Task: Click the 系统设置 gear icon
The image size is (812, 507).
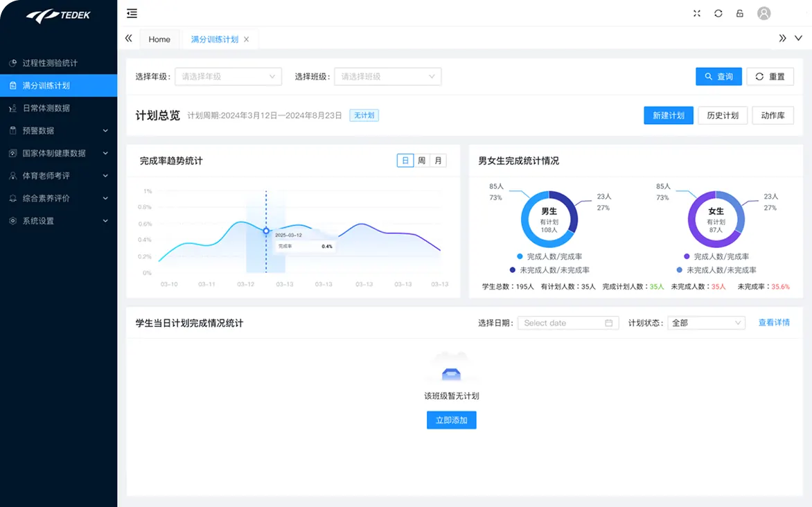Action: tap(13, 221)
